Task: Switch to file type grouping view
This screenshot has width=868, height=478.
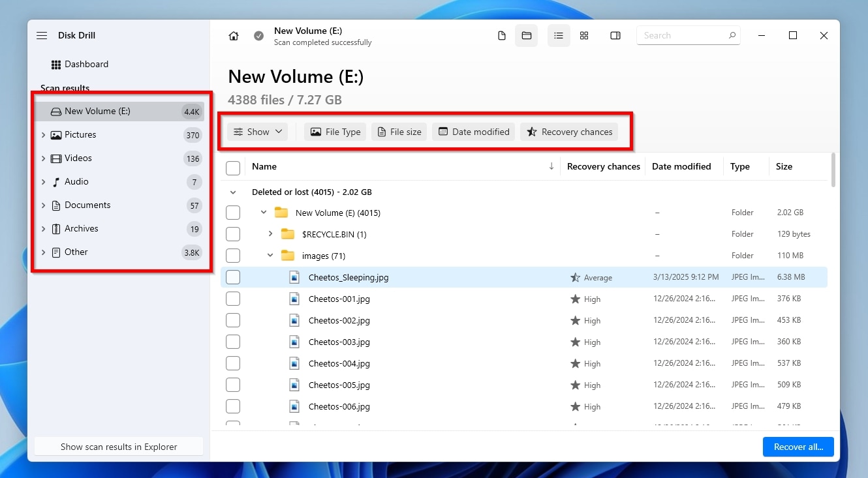Action: click(502, 36)
